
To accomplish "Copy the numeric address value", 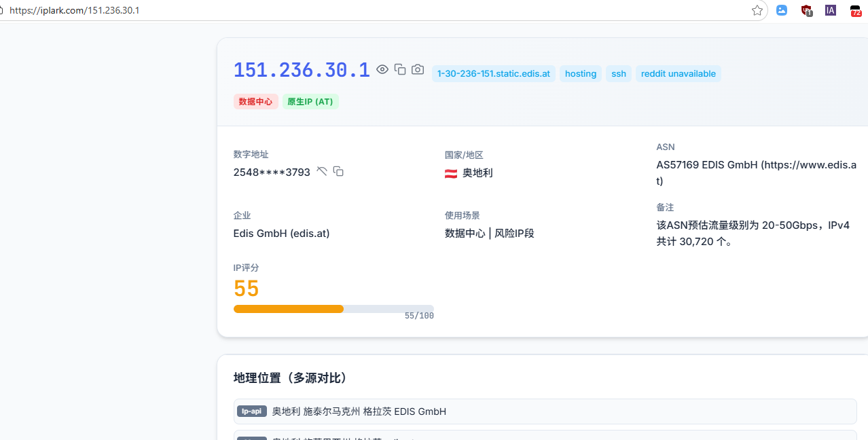I will point(338,171).
